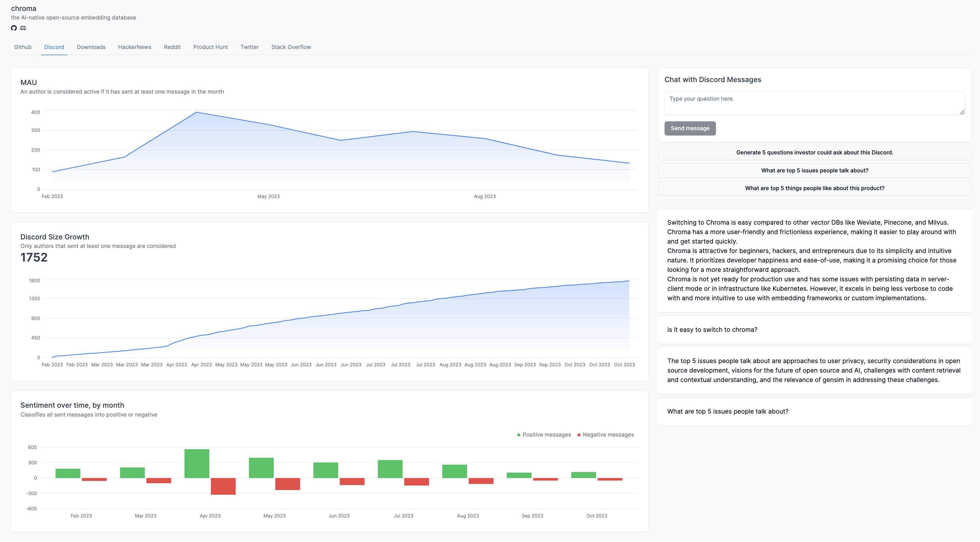This screenshot has height=542, width=980.
Task: Switch to the Downloads tab
Action: [x=91, y=47]
